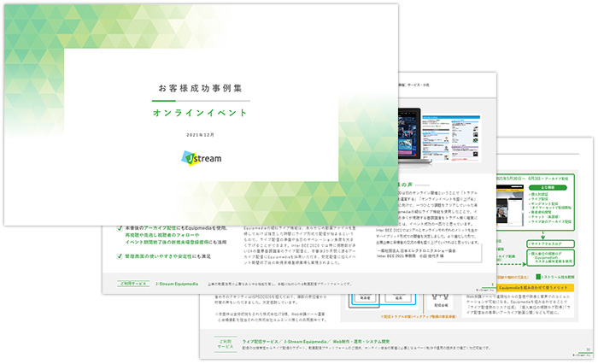Click the 個人単位の視聴ログ green box
This screenshot has height=364, width=598.
coord(551,257)
